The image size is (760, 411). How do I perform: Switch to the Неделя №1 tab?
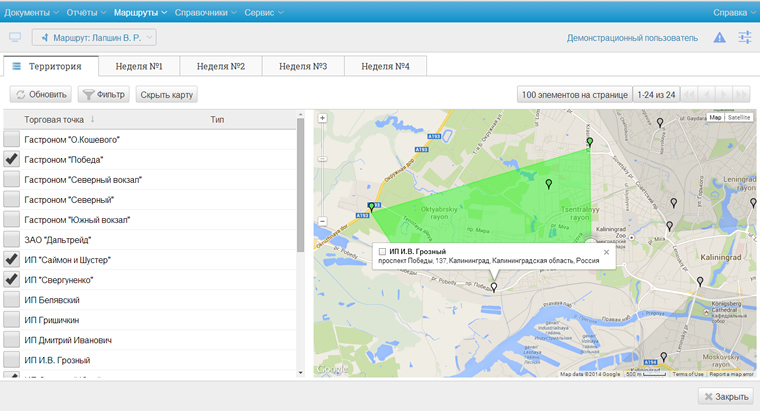click(x=139, y=66)
